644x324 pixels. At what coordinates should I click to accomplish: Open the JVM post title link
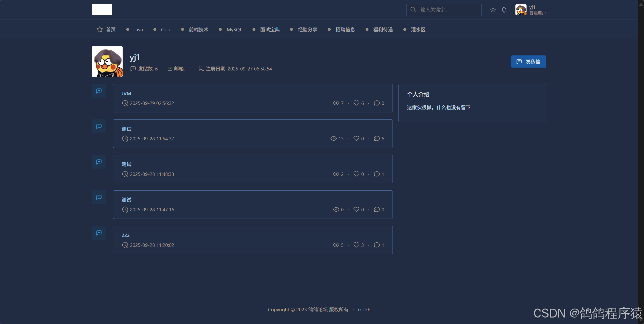(126, 94)
